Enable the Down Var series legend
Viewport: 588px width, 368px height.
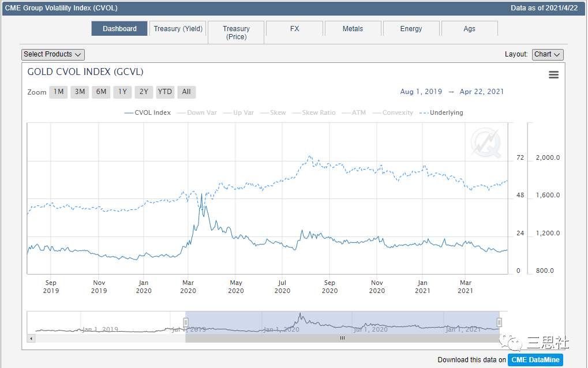click(x=197, y=112)
